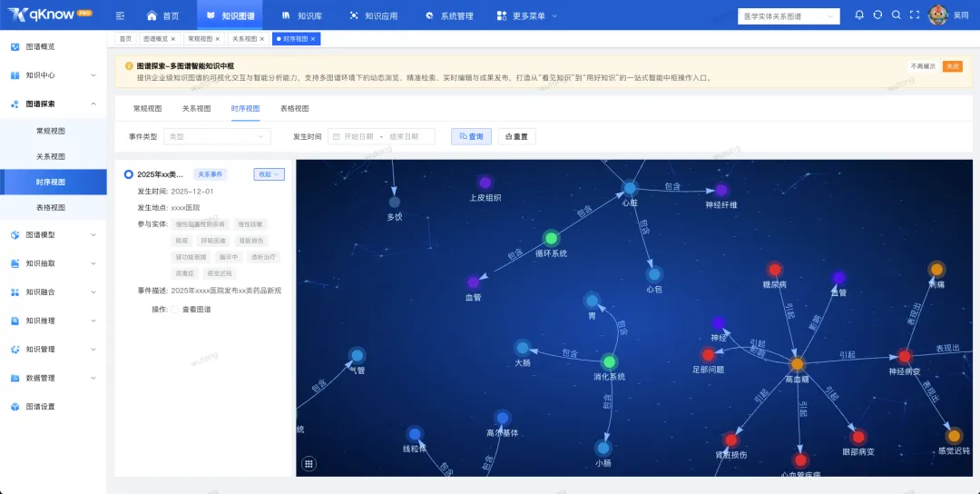Viewport: 980px width, 494px height.
Task: Select the orange 感觉迟钝 node
Action: 954,436
